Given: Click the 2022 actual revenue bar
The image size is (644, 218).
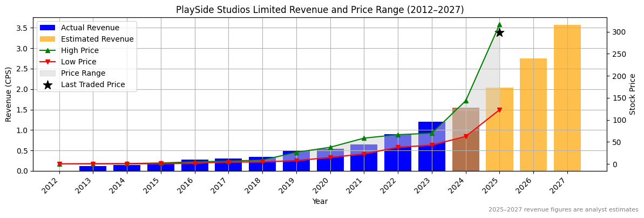Looking at the screenshot, I should pyautogui.click(x=397, y=153).
